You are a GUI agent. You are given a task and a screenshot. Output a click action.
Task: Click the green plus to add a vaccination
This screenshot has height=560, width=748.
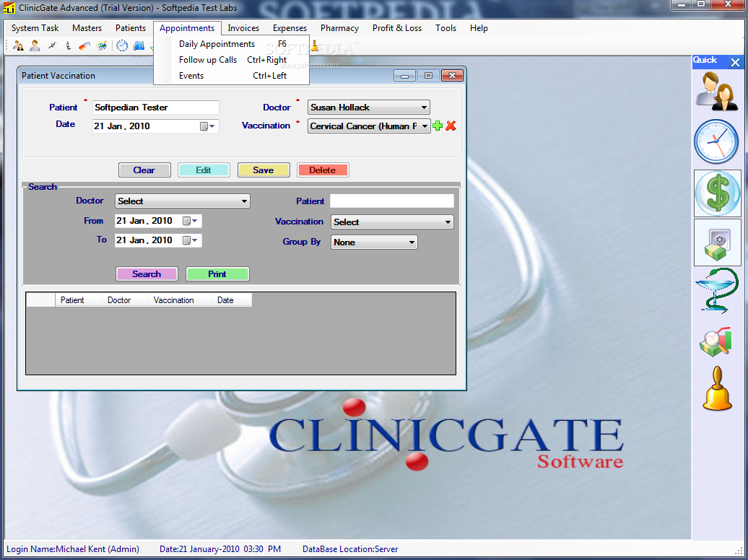[438, 126]
